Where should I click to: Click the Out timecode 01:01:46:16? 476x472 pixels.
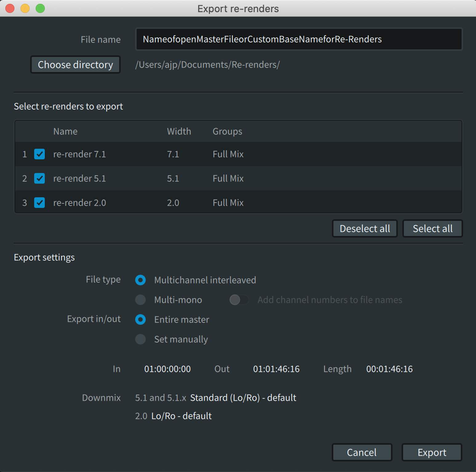tap(276, 369)
